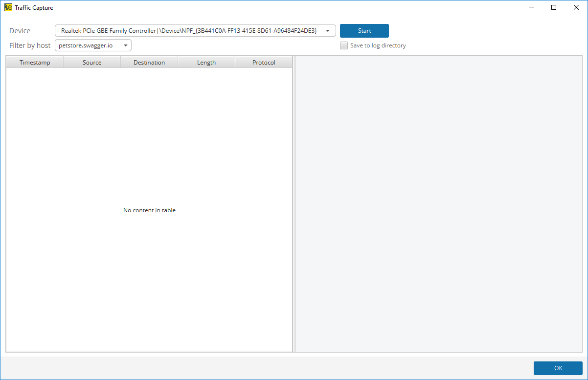Confirm the dialog with OK
588x380 pixels.
pyautogui.click(x=558, y=368)
